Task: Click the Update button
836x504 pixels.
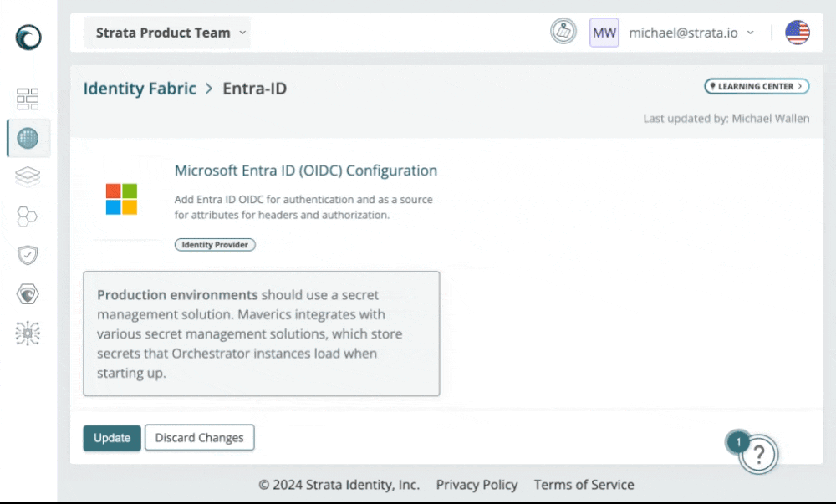Action: point(112,438)
